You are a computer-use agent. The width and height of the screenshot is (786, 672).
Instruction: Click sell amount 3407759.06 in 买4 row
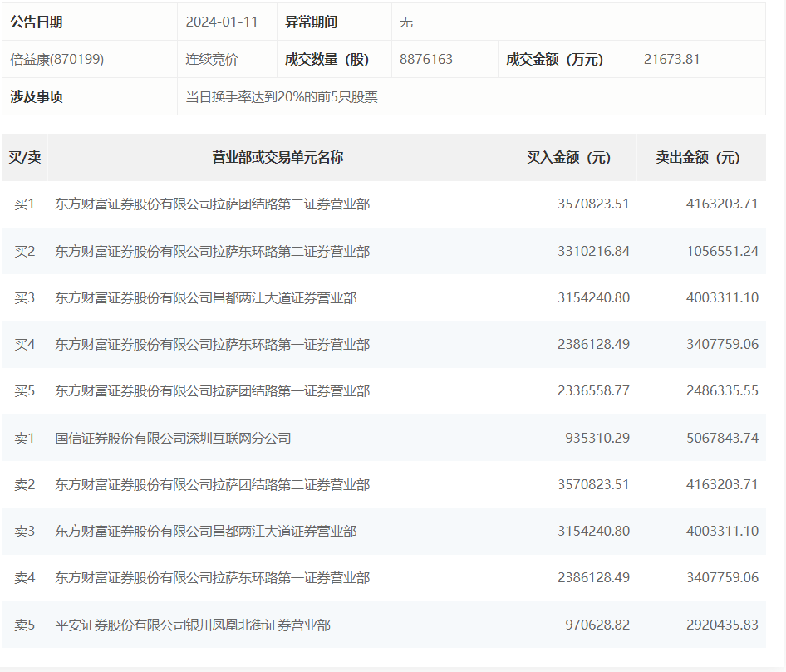tap(722, 344)
